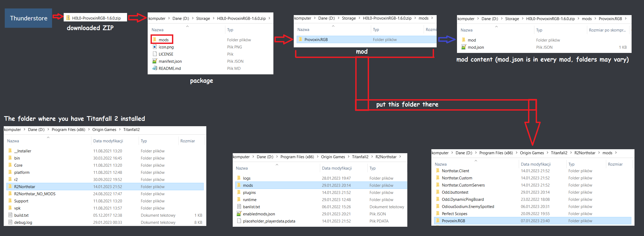The width and height of the screenshot is (644, 236).
Task: Select the placeholder_playerdata.pdata file icon
Action: pyautogui.click(x=239, y=221)
